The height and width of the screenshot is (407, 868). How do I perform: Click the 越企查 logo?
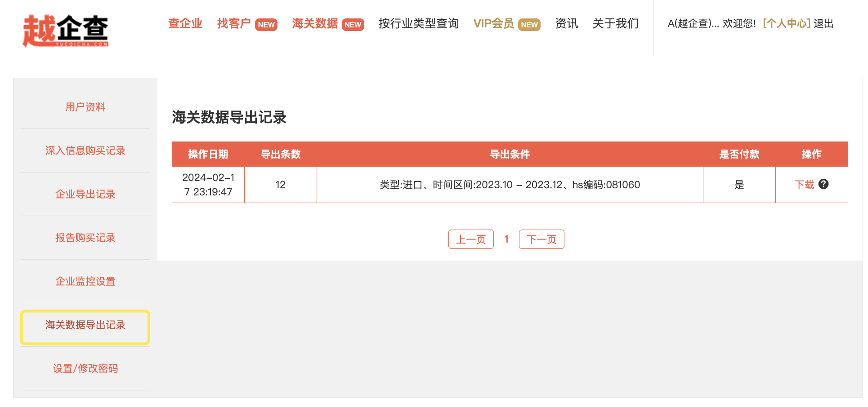point(67,28)
